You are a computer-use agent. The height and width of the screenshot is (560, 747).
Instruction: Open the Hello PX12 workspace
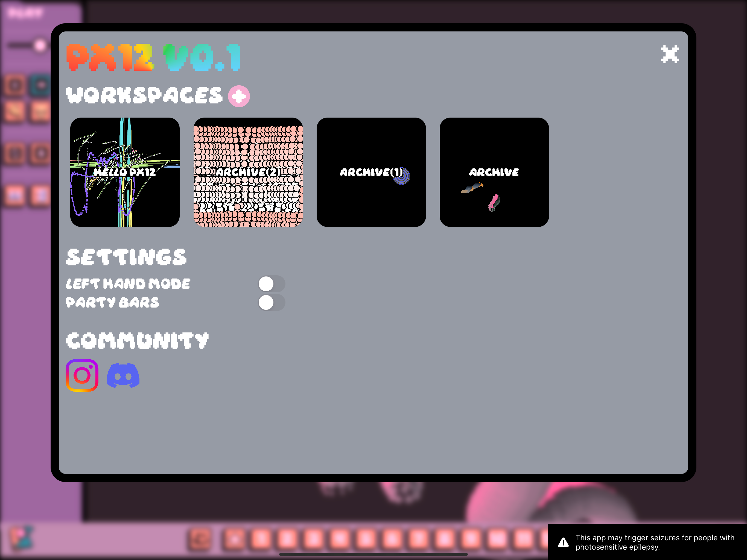click(125, 172)
